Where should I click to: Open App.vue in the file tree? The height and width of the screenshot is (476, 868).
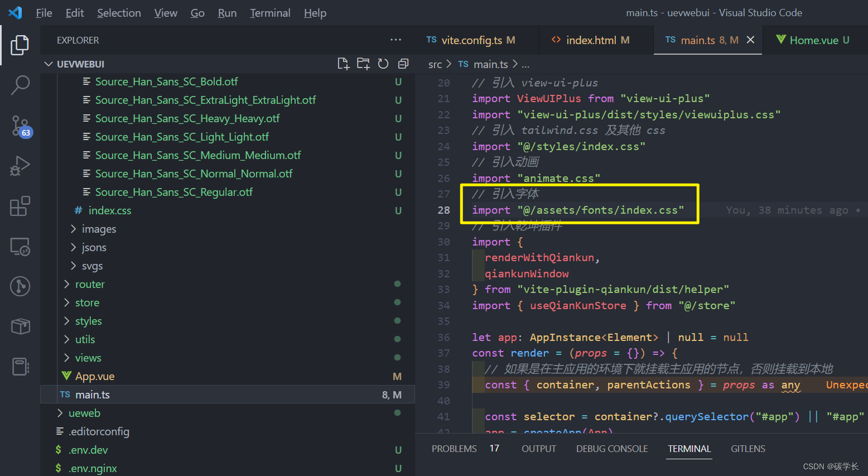click(x=95, y=376)
